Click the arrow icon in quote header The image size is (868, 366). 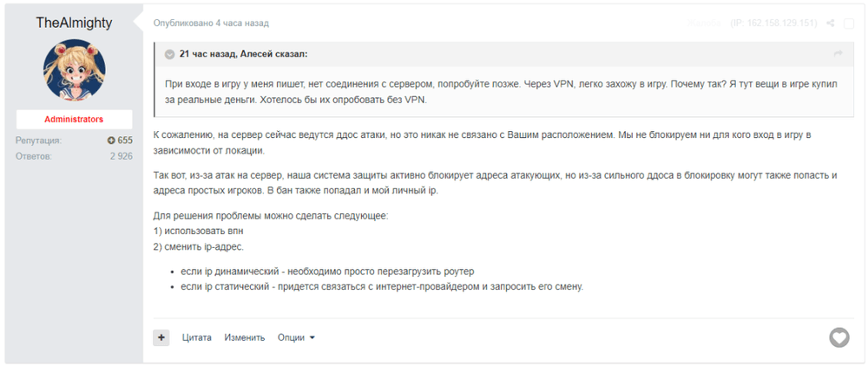pyautogui.click(x=838, y=54)
